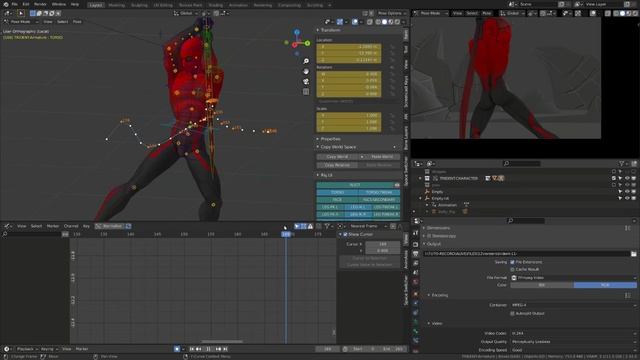Click the current frame marker on timeline ruler
Screen dimensions: 640x360
(x=286, y=234)
